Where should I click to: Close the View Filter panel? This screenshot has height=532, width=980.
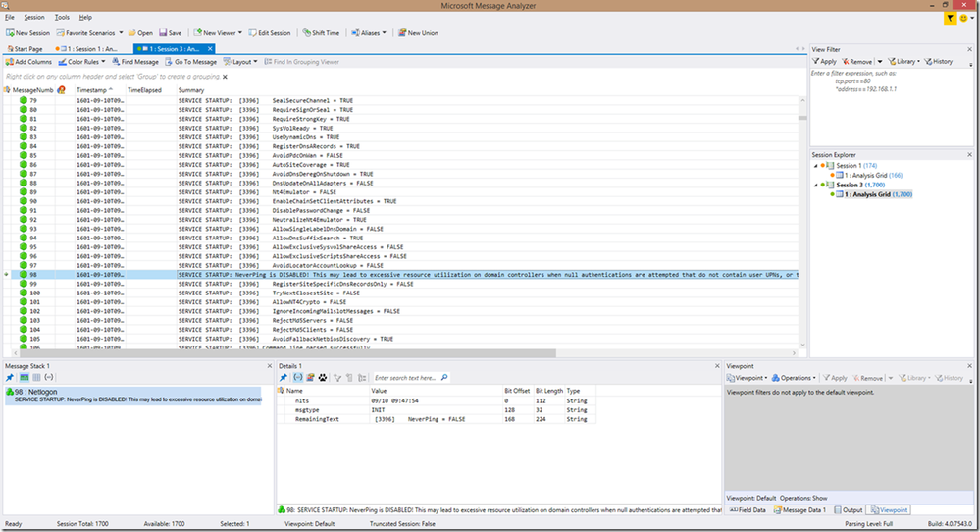pyautogui.click(x=969, y=49)
